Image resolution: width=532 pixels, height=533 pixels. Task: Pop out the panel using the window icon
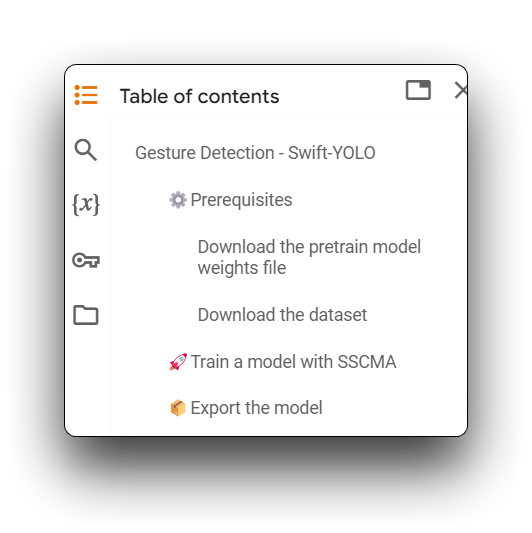(x=418, y=90)
